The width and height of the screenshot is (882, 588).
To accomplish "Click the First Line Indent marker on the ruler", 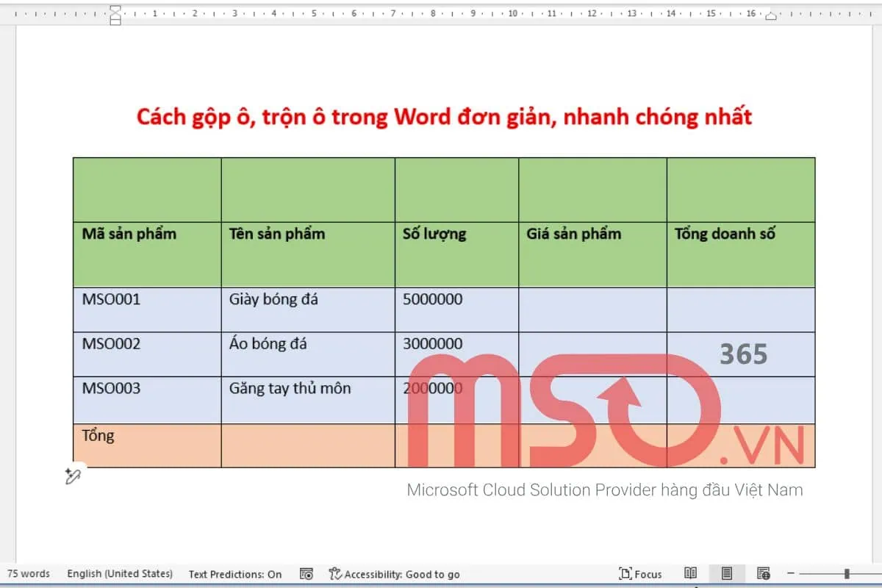I will click(114, 7).
